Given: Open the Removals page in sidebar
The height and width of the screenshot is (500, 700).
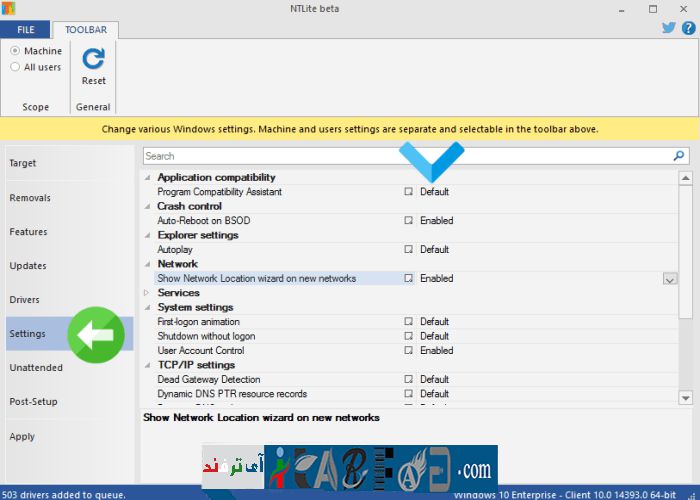Looking at the screenshot, I should 30,198.
